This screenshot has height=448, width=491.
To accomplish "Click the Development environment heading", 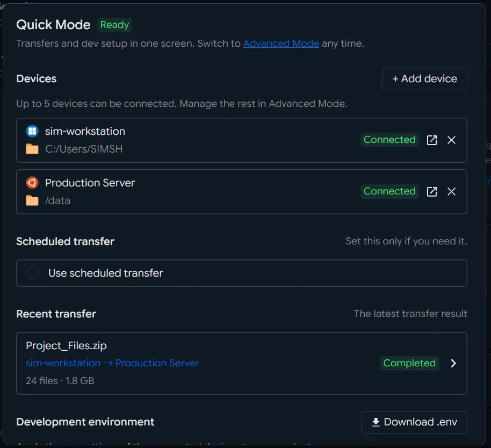I will point(85,422).
